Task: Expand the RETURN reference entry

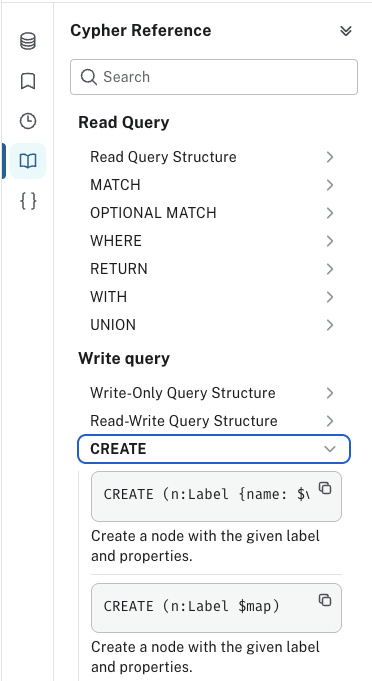Action: click(x=214, y=269)
